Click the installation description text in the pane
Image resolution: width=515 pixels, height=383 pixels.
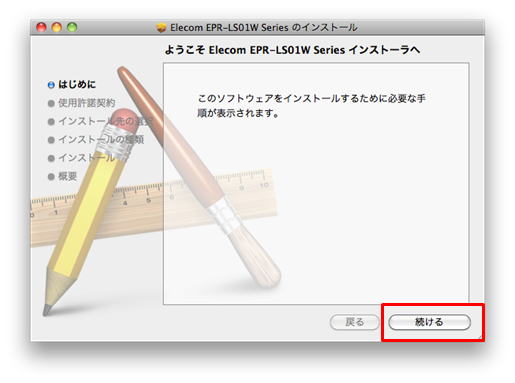coord(311,105)
